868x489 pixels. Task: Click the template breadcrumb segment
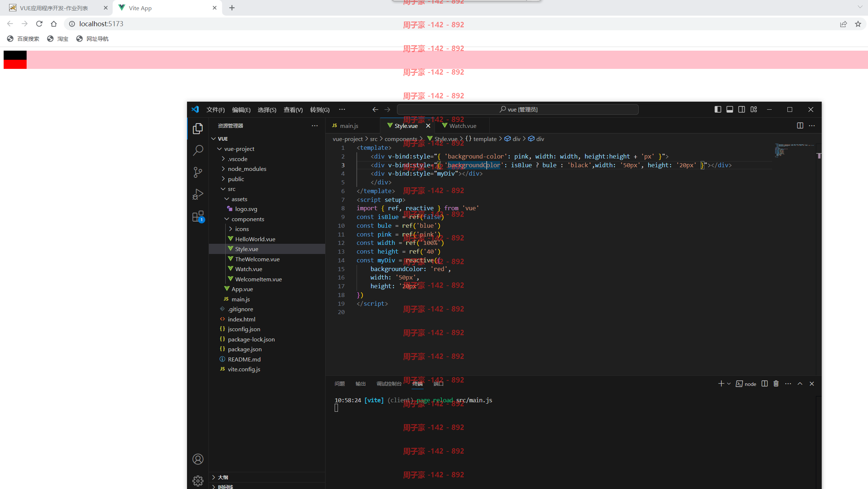point(481,139)
